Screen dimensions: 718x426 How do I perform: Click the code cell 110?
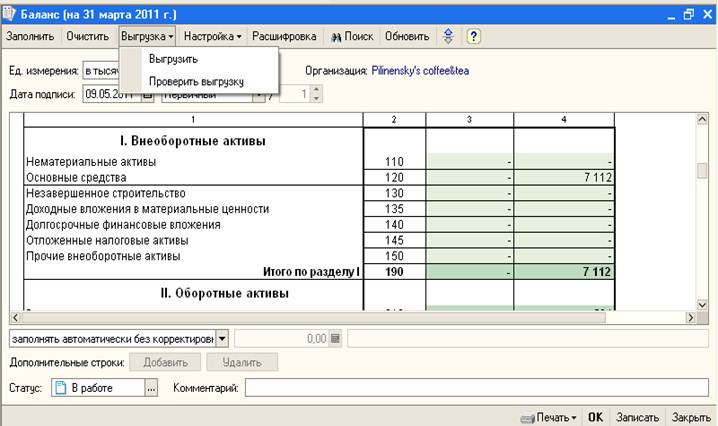(x=394, y=162)
